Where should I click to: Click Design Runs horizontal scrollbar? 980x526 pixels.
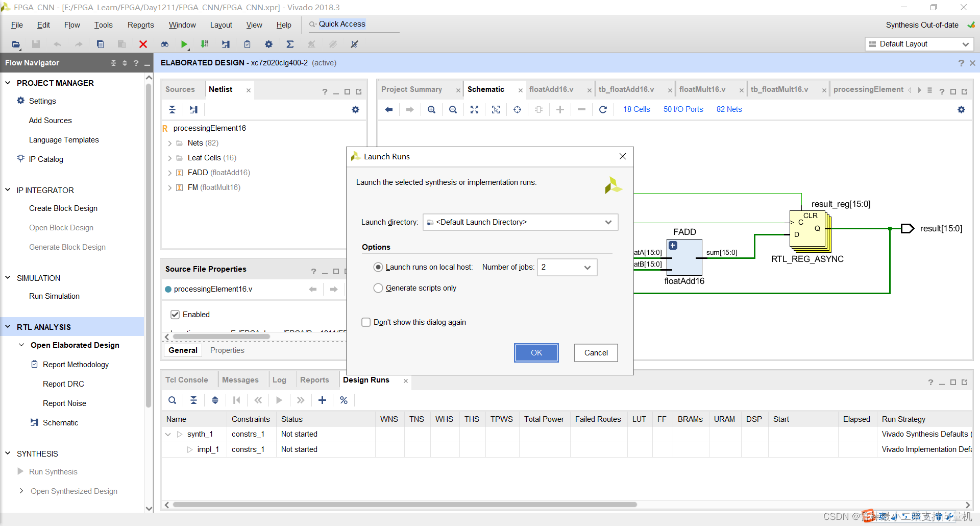[x=405, y=505]
